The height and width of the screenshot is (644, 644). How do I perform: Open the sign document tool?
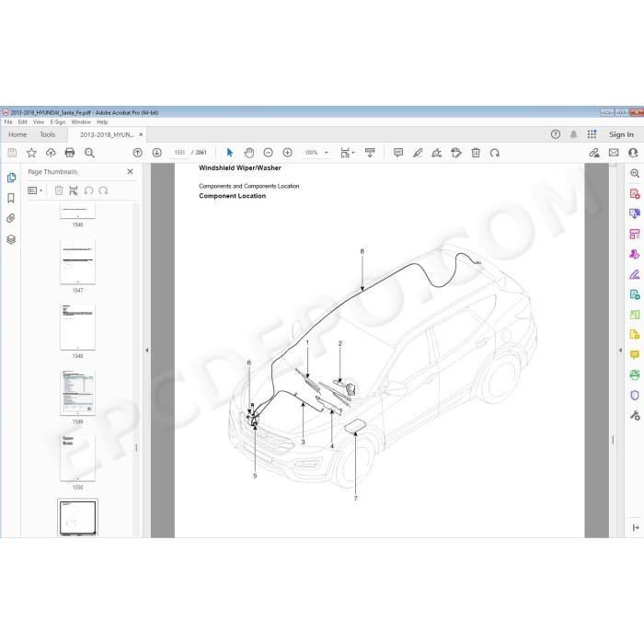click(437, 153)
